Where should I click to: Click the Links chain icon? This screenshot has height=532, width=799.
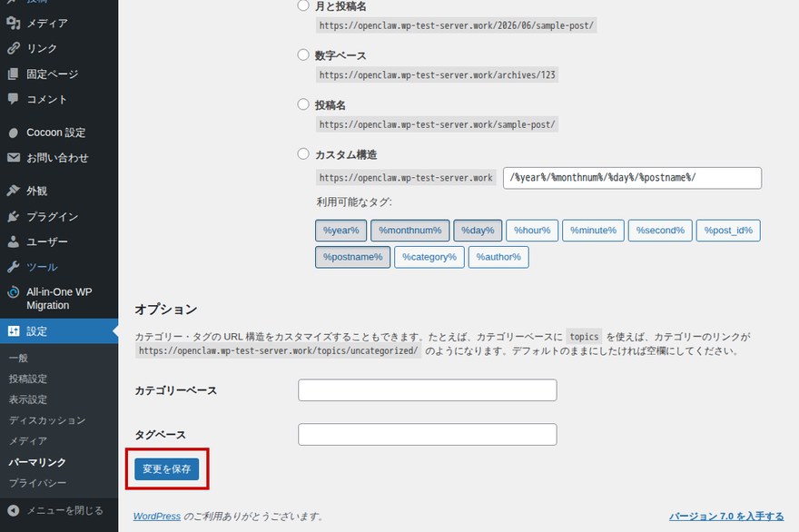click(14, 48)
